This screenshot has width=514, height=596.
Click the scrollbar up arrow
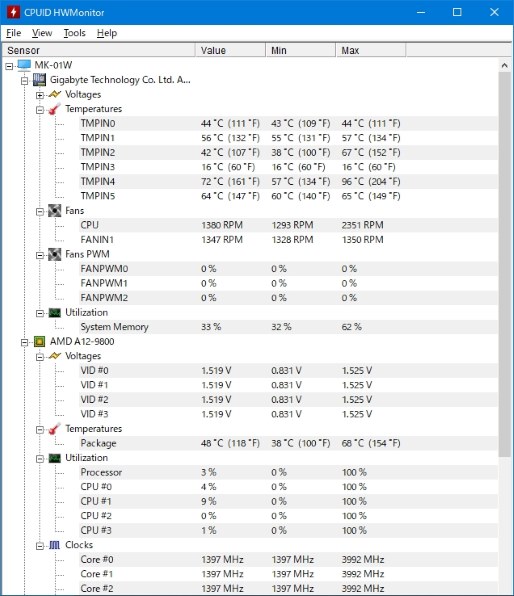pyautogui.click(x=504, y=65)
